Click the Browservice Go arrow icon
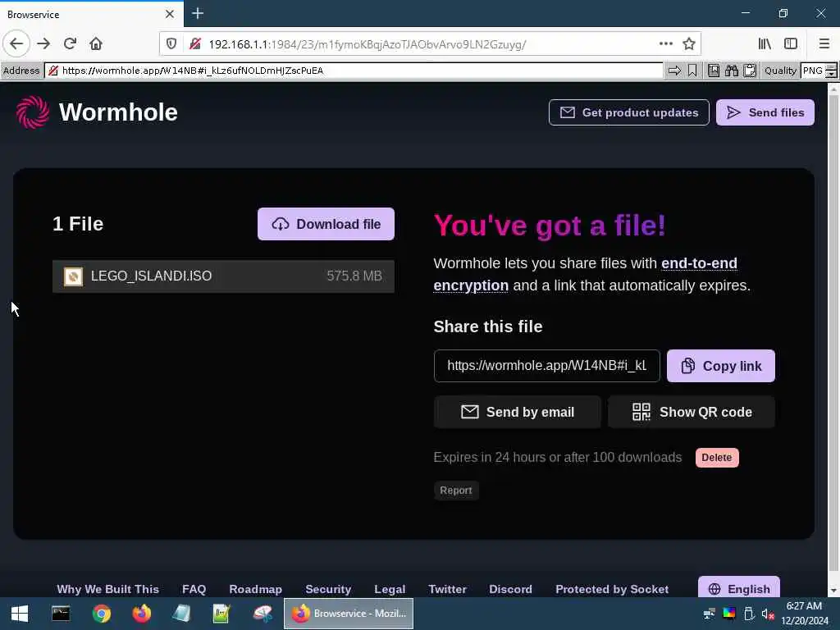Viewport: 840px width, 630px height. pos(674,71)
